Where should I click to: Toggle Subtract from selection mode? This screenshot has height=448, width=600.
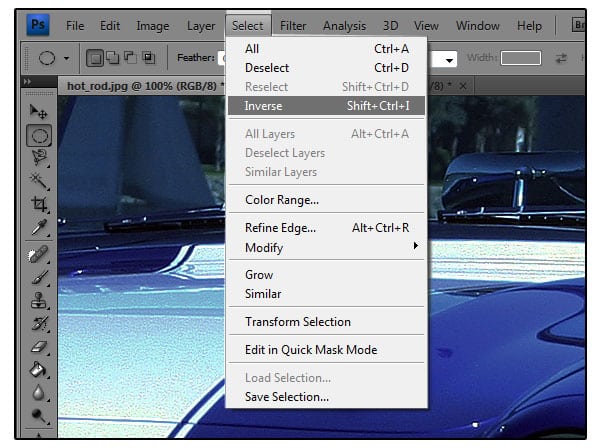coord(130,58)
